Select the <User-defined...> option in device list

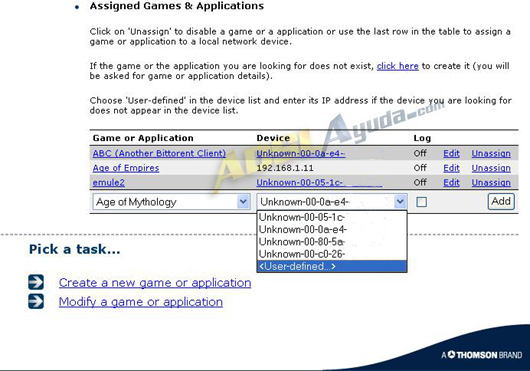pyautogui.click(x=332, y=266)
